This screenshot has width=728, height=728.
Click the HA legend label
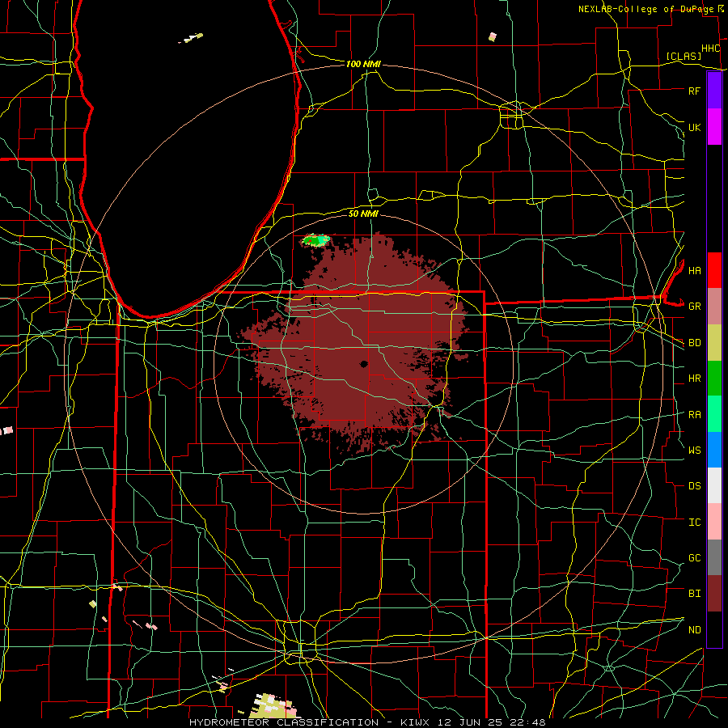(694, 271)
